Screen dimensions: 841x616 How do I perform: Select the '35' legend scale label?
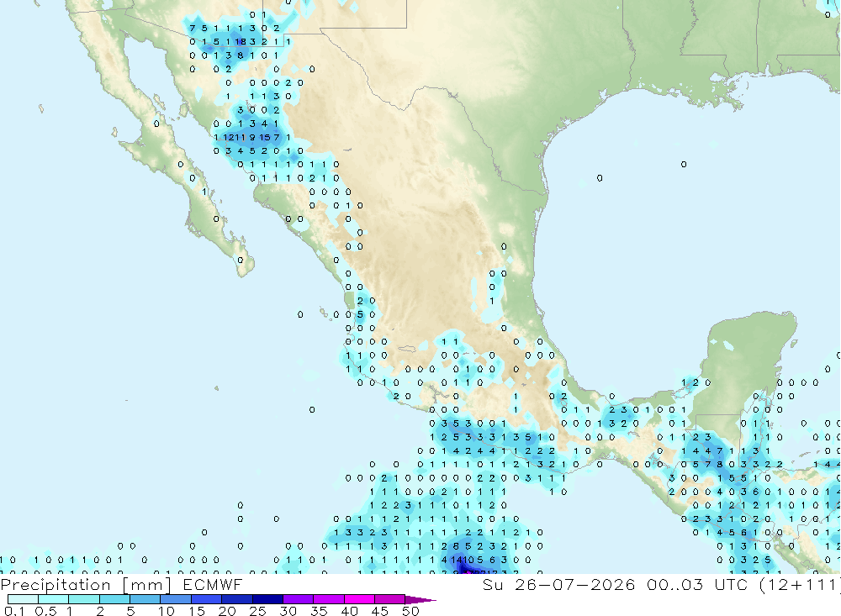319,611
